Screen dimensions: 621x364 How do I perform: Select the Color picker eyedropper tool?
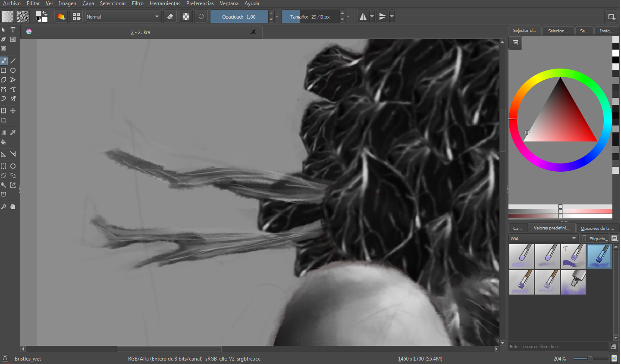(13, 132)
